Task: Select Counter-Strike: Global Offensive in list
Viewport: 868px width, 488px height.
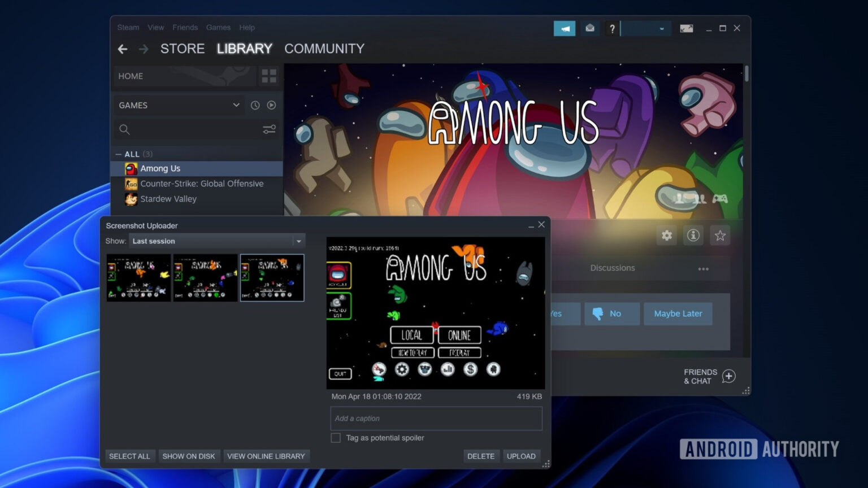Action: click(197, 184)
